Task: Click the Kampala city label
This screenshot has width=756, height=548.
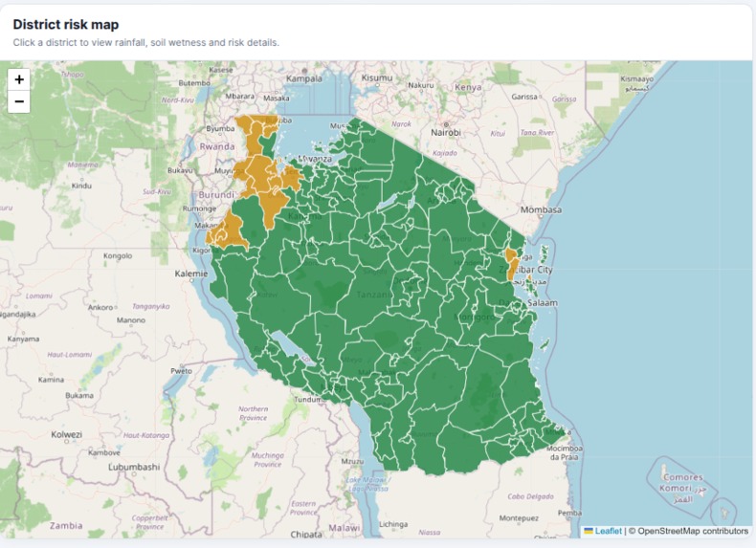Action: click(x=303, y=78)
